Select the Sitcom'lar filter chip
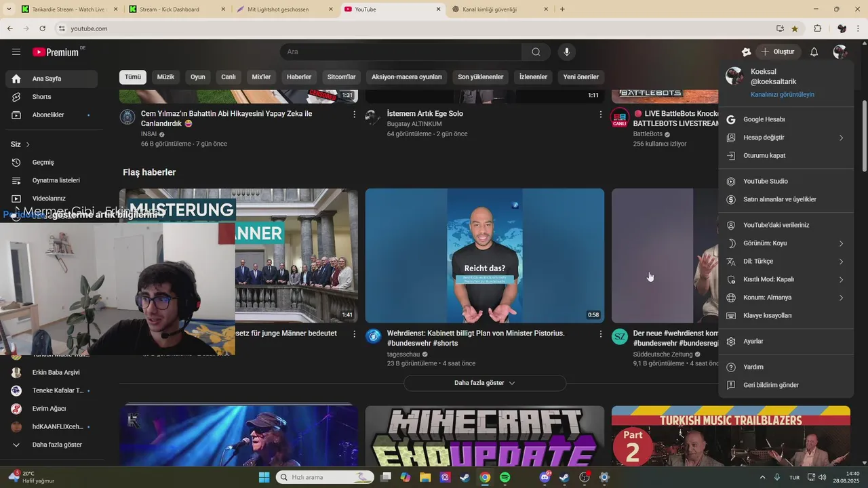This screenshot has width=868, height=488. pyautogui.click(x=342, y=77)
